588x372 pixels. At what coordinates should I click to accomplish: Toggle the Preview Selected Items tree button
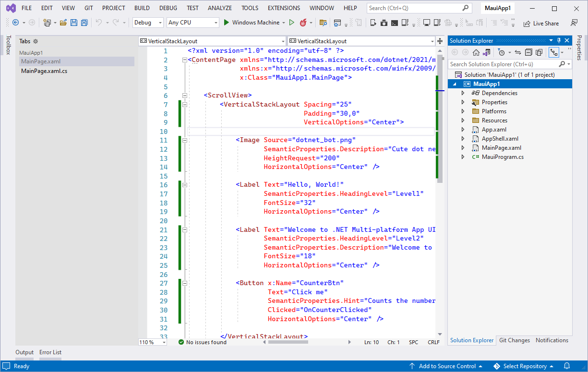coord(554,52)
